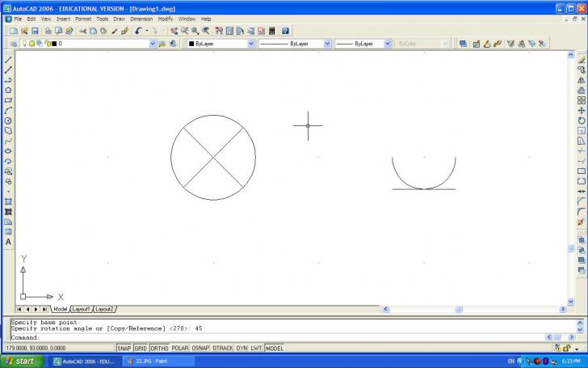Screen dimensions: 588x368
Task: Toggle LWT lineweight display
Action: (256, 348)
